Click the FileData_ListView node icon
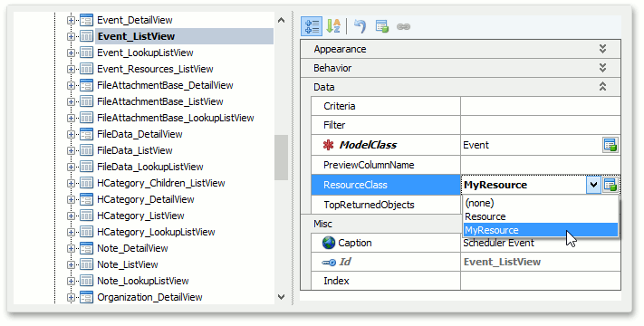The width and height of the screenshot is (644, 326). pos(86,150)
